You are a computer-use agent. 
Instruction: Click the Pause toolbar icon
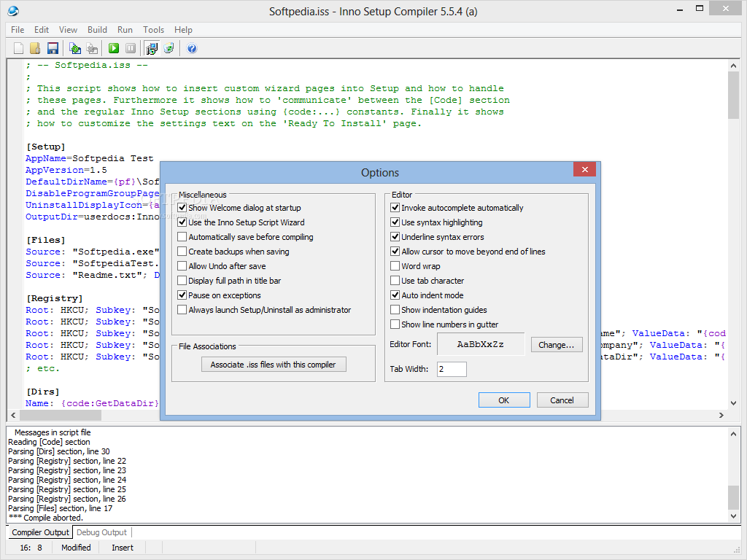131,48
